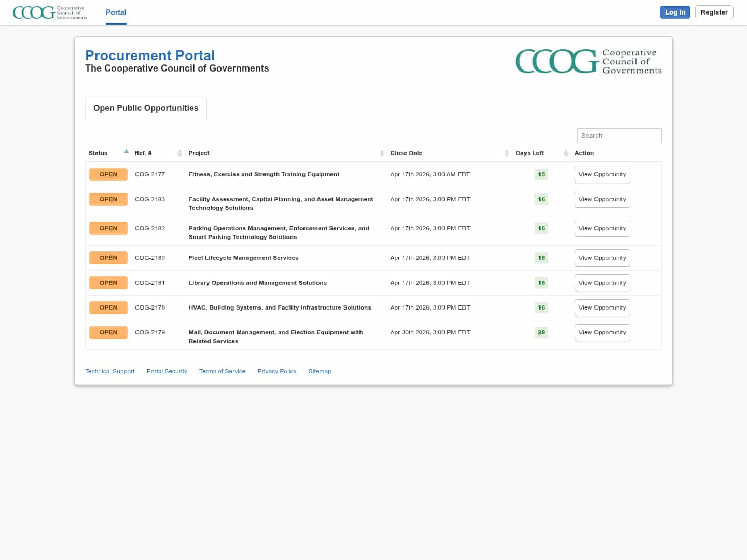This screenshot has width=747, height=560.
Task: Click the 15 days-left badge for COG-2177
Action: click(541, 175)
